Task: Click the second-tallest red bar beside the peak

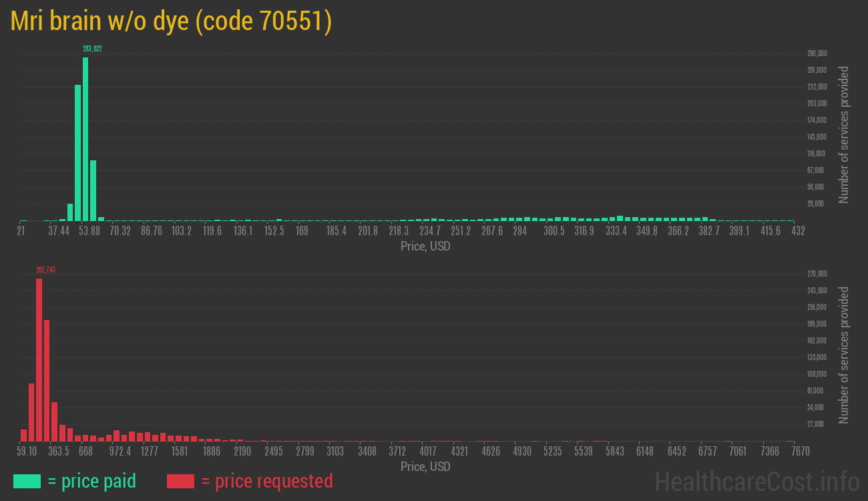Action: coord(47,380)
